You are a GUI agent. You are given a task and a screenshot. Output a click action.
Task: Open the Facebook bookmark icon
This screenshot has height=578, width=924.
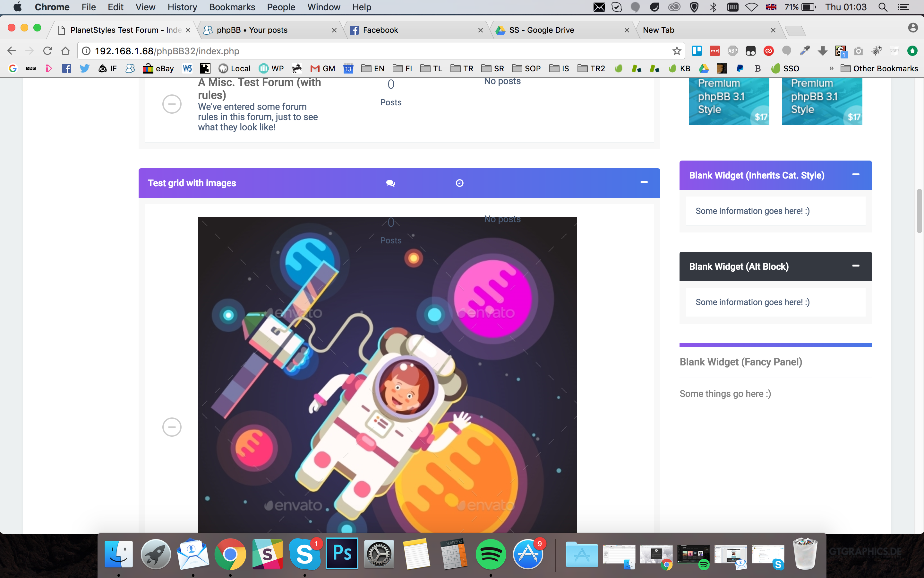tap(67, 68)
